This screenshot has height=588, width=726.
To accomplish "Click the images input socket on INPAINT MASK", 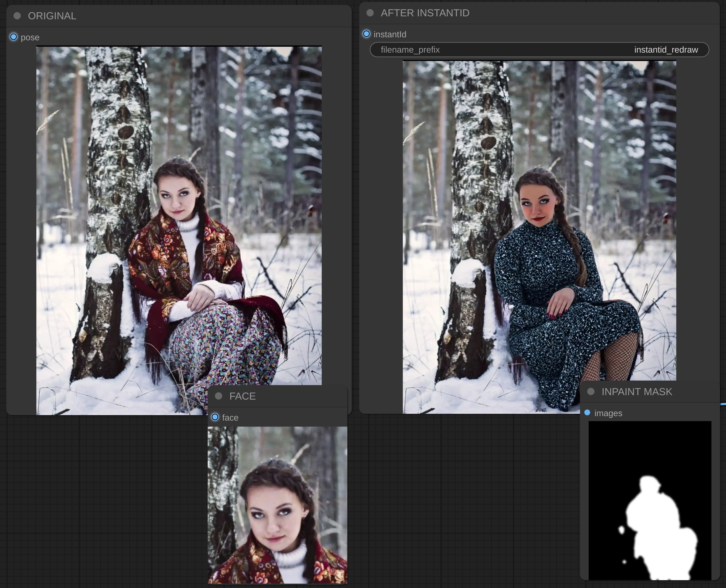I will [x=587, y=413].
